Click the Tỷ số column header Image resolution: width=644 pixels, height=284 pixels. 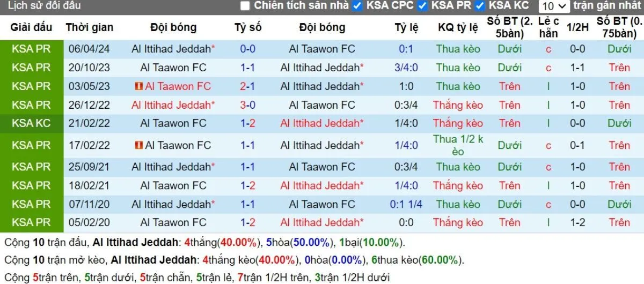pyautogui.click(x=247, y=27)
